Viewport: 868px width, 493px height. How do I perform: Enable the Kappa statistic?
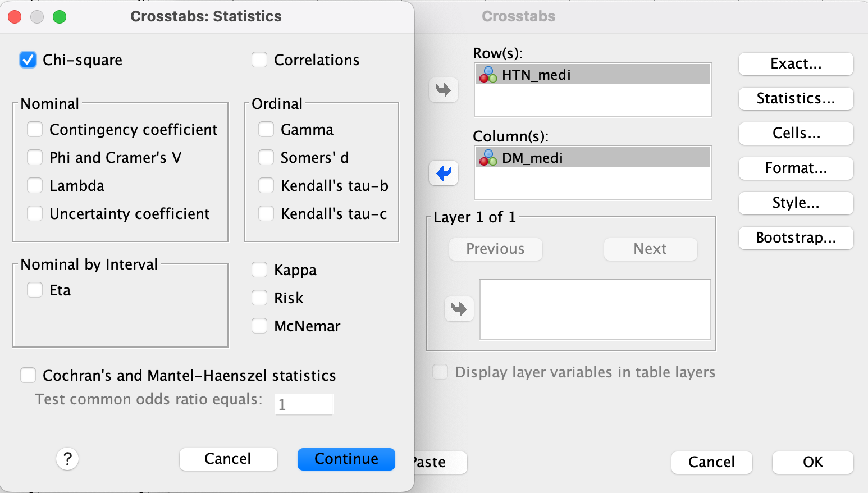tap(259, 270)
